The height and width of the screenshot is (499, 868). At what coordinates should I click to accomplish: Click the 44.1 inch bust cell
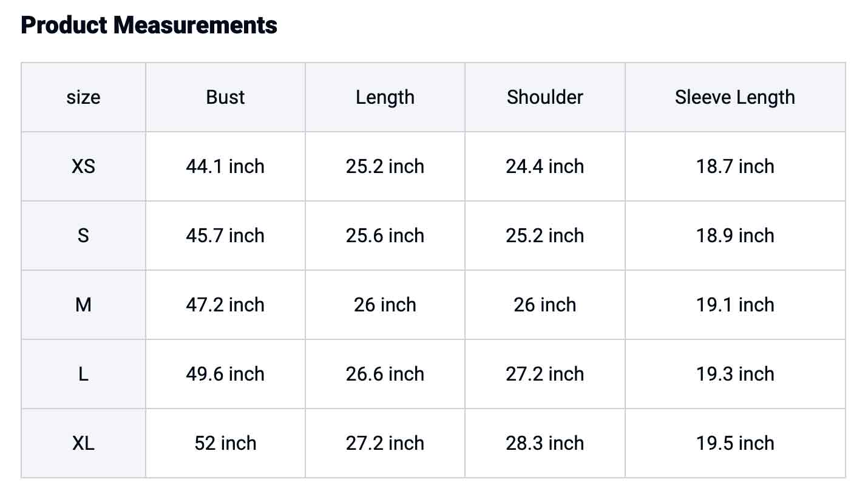[x=225, y=166]
